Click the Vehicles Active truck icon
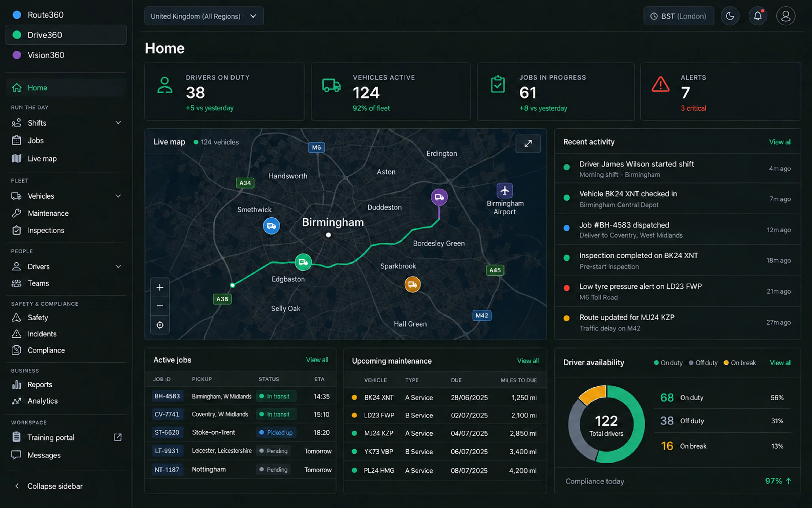This screenshot has width=812, height=508. pos(332,85)
